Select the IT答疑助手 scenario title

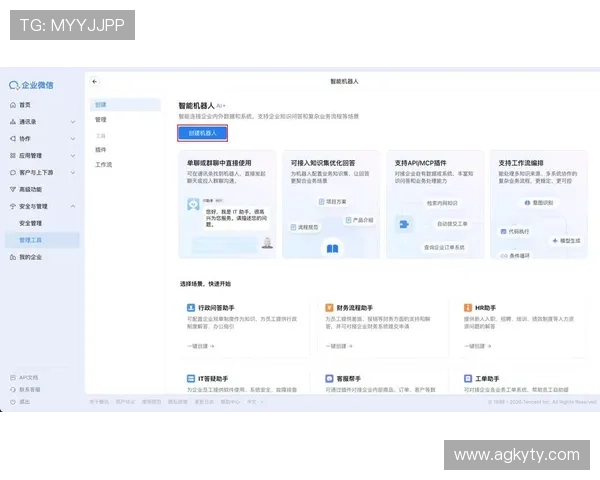click(x=213, y=379)
